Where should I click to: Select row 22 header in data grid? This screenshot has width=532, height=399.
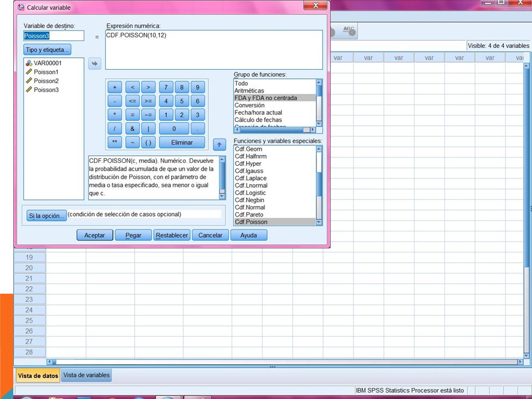29,289
